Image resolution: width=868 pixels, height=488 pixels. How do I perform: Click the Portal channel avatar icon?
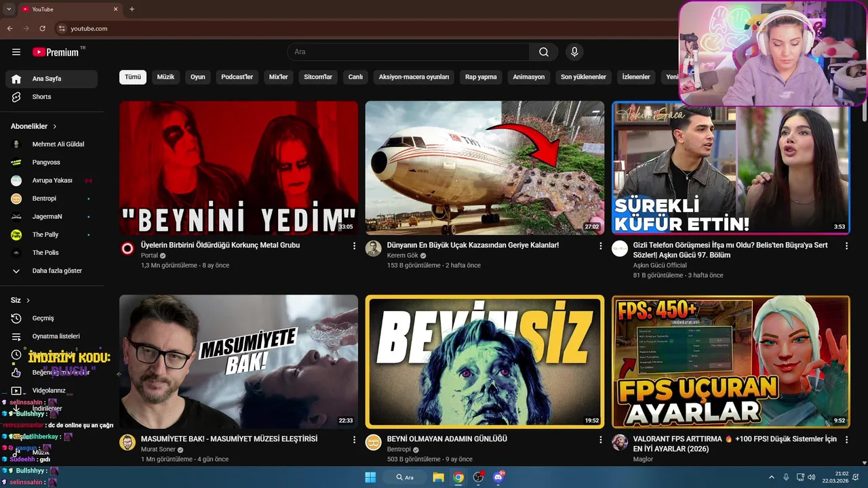point(127,249)
